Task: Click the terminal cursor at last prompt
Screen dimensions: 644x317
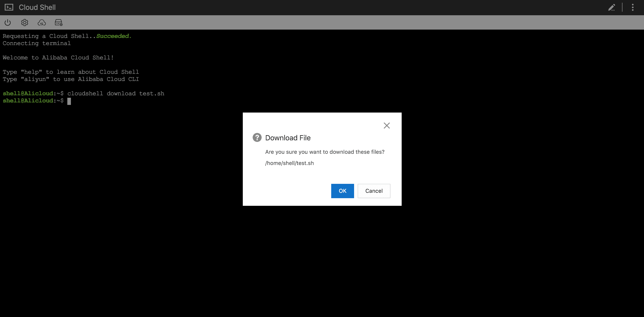Action: (69, 101)
